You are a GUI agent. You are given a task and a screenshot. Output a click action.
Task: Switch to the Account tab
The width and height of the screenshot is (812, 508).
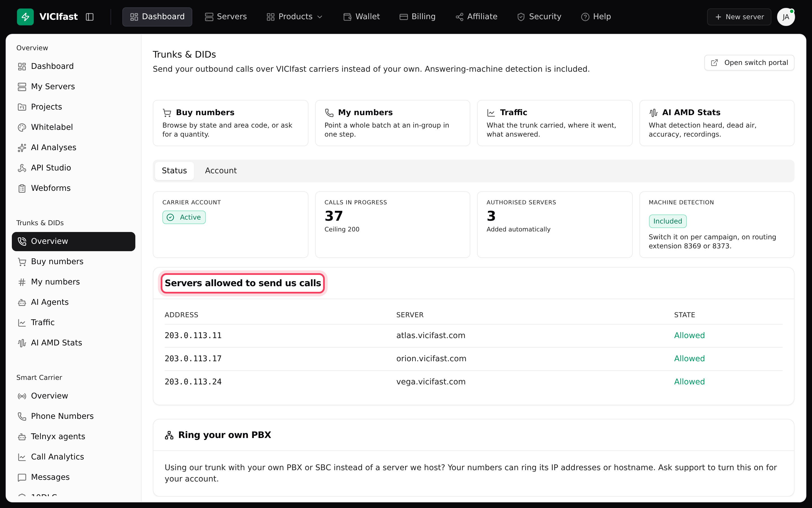221,171
